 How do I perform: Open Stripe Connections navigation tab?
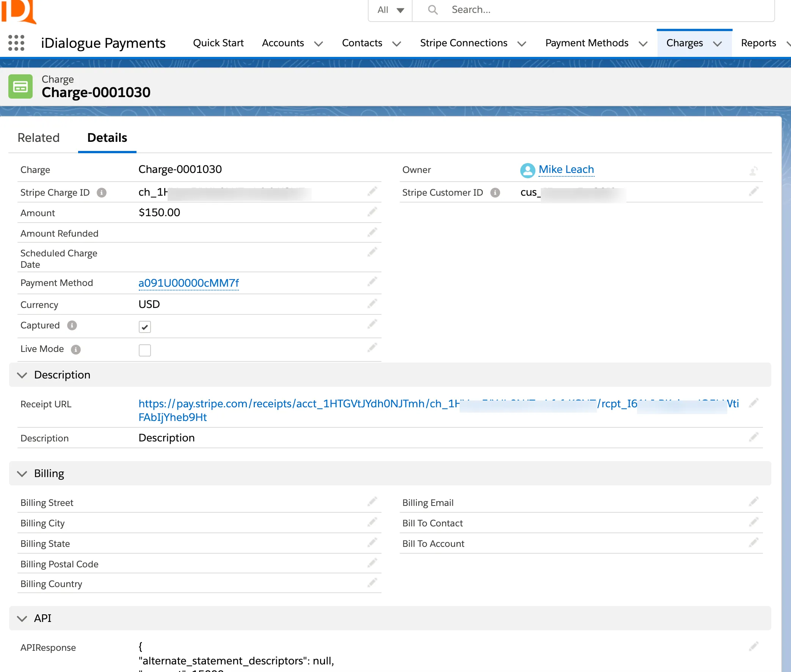pyautogui.click(x=463, y=43)
